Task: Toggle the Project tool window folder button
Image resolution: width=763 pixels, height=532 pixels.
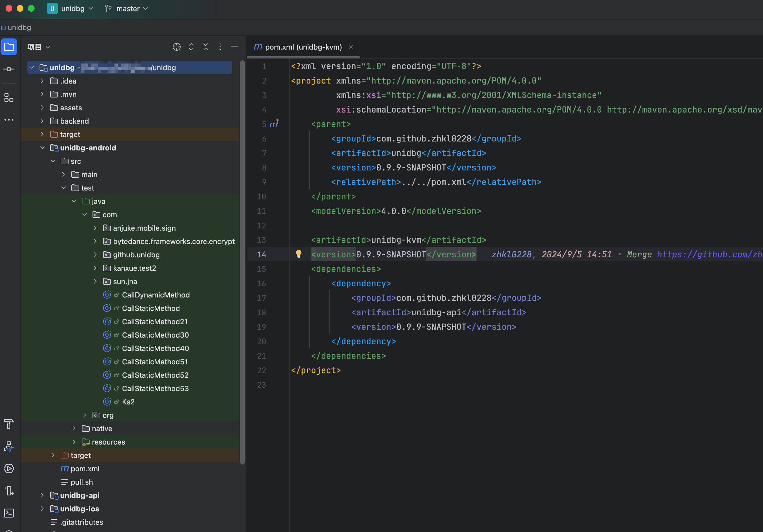Action: point(9,47)
